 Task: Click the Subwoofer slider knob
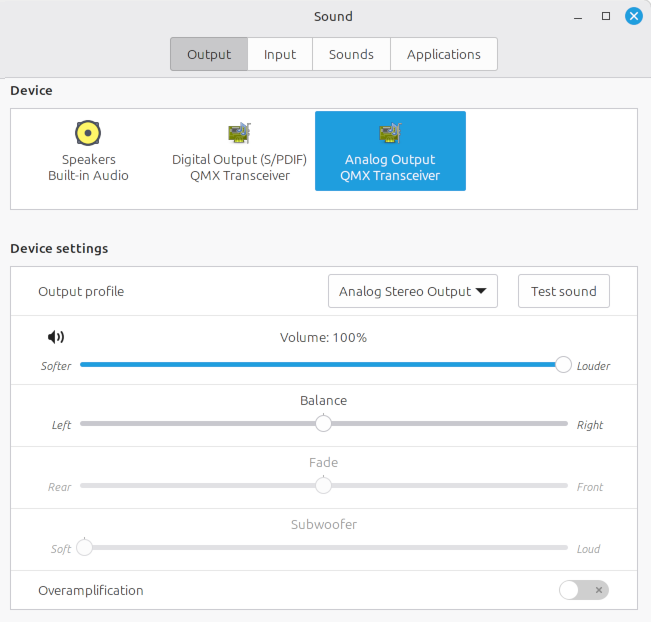tap(84, 547)
